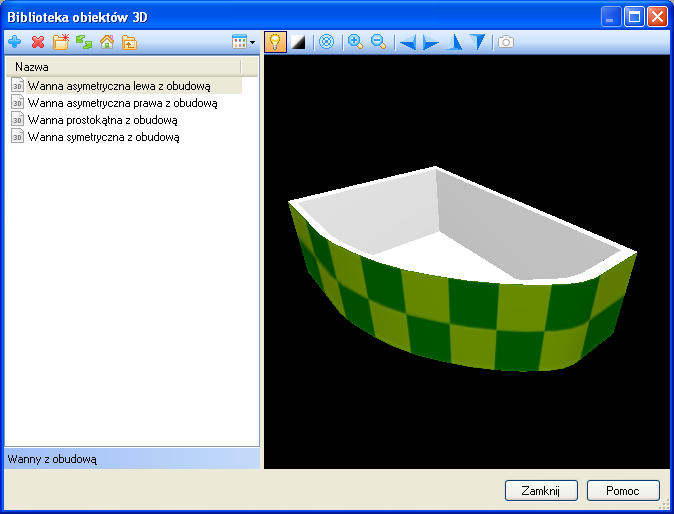The width and height of the screenshot is (674, 514).
Task: Create a new folder with the starred folder icon
Action: [61, 42]
